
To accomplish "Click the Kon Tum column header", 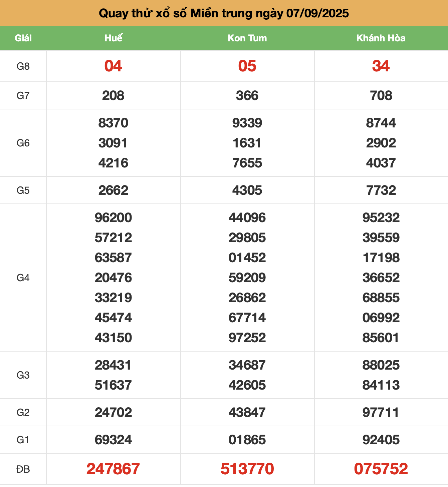I will pos(247,38).
